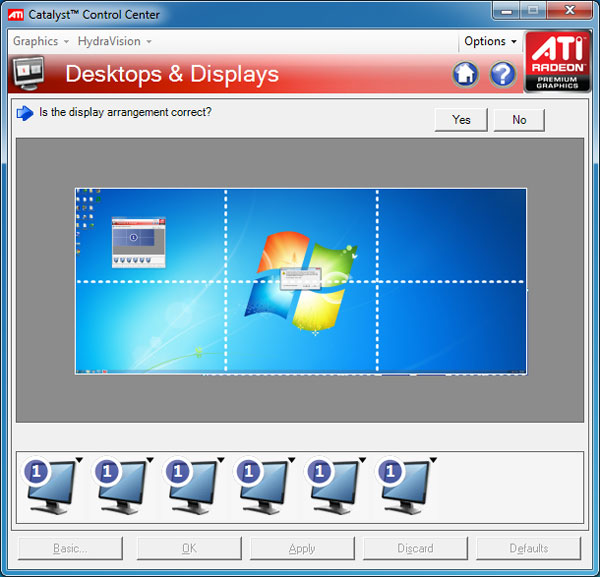This screenshot has width=600, height=577.
Task: Click the combined desktop preview thumbnail
Action: tap(301, 281)
